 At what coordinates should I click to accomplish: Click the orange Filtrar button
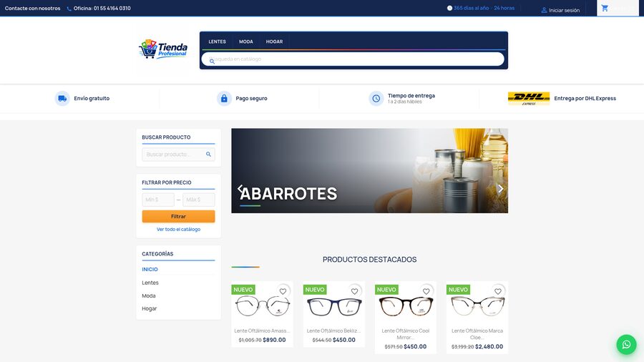(x=178, y=216)
